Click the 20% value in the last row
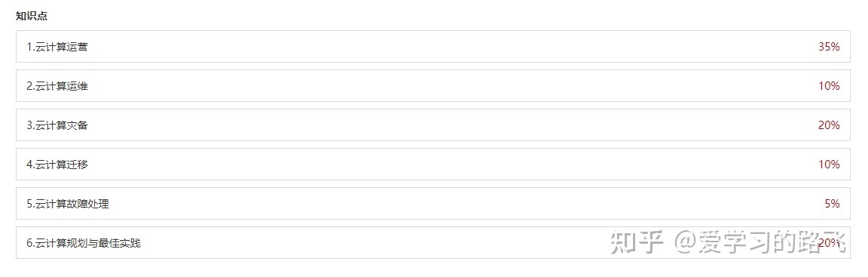Viewport: 868px width, 277px height. point(829,243)
